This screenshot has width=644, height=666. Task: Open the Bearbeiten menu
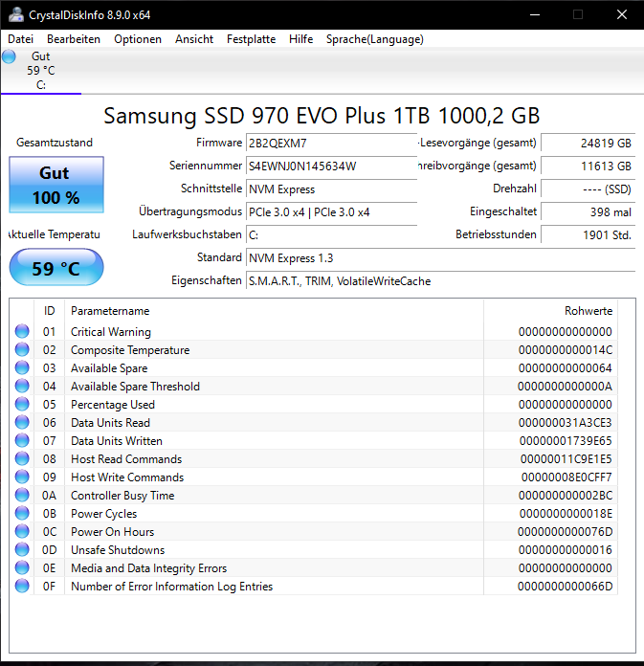pyautogui.click(x=74, y=39)
